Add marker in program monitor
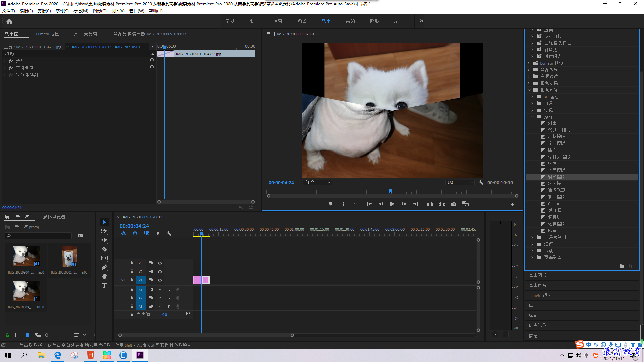644x362 pixels. [x=331, y=204]
